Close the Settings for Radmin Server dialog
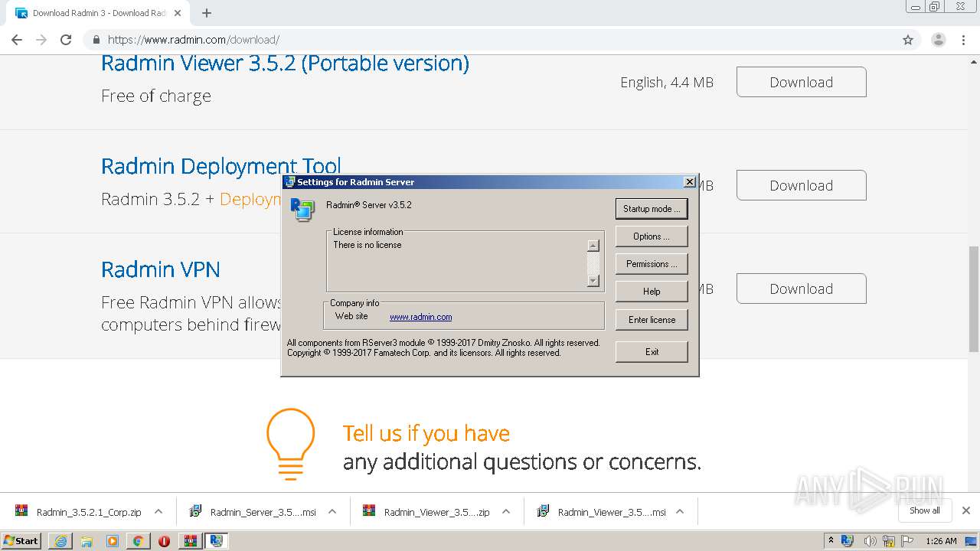980x551 pixels. point(689,182)
